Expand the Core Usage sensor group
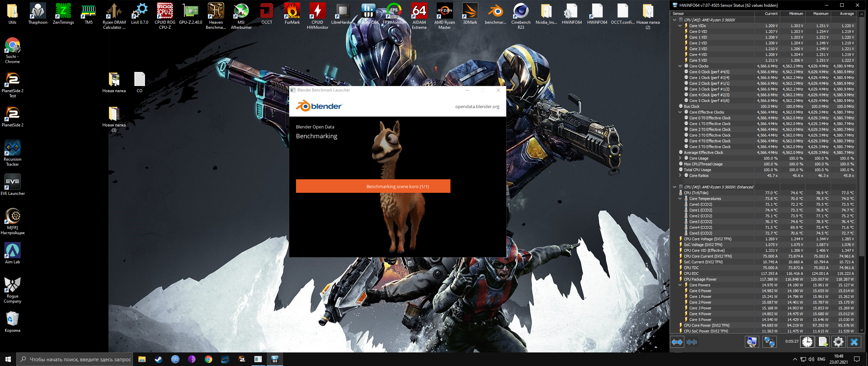 tap(680, 158)
